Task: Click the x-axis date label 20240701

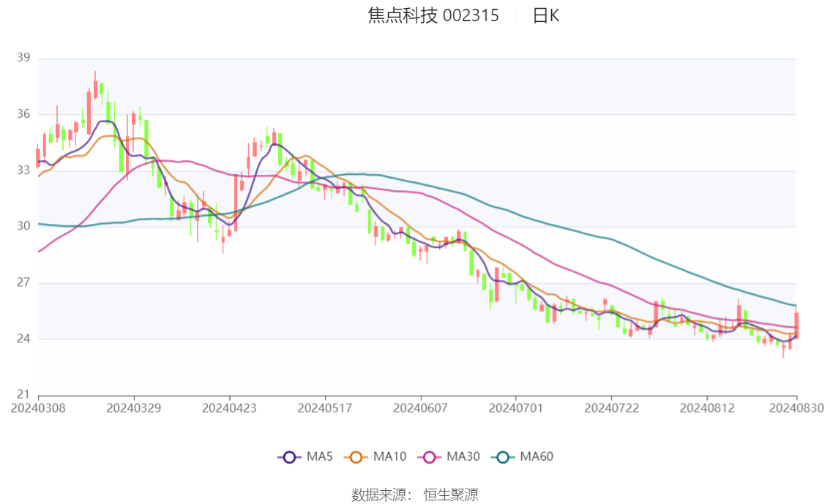Action: click(516, 408)
